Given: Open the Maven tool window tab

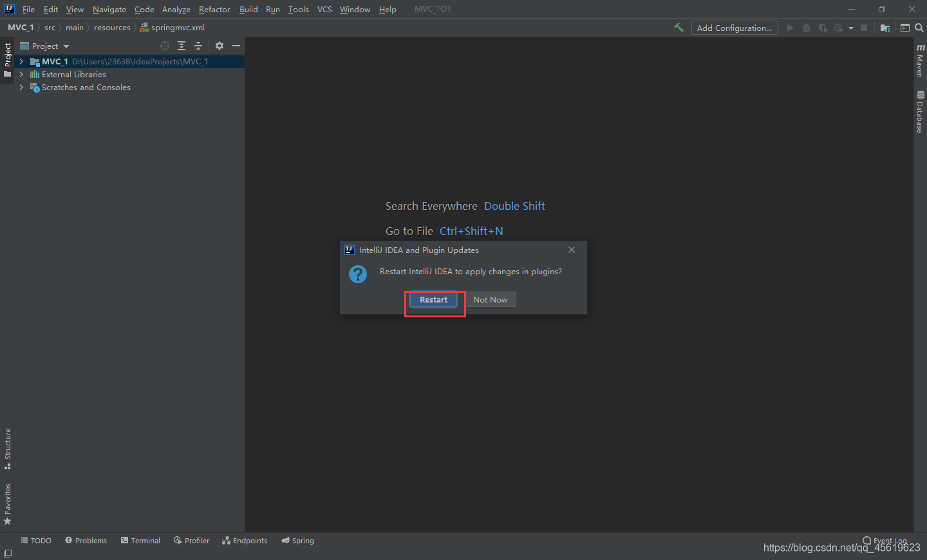Looking at the screenshot, I should point(920,61).
